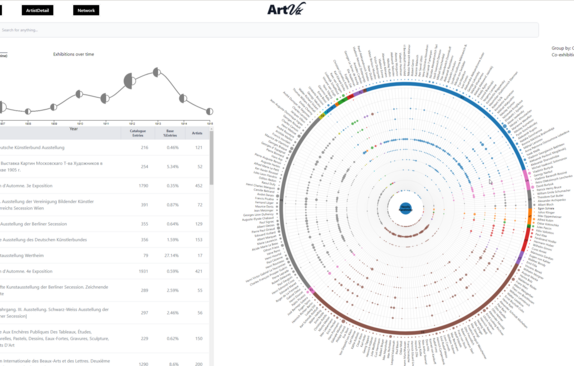Select the 1909 half-circle marker on the timeline

click(x=53, y=107)
